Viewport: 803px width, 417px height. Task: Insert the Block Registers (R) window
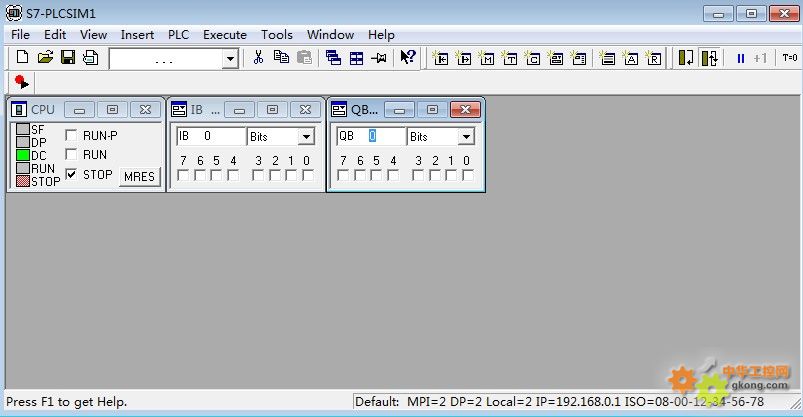[653, 58]
